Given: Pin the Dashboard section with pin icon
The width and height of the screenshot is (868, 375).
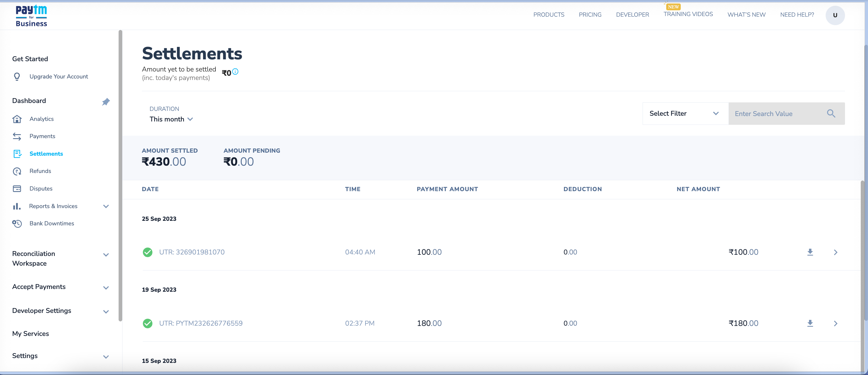Looking at the screenshot, I should pos(106,101).
